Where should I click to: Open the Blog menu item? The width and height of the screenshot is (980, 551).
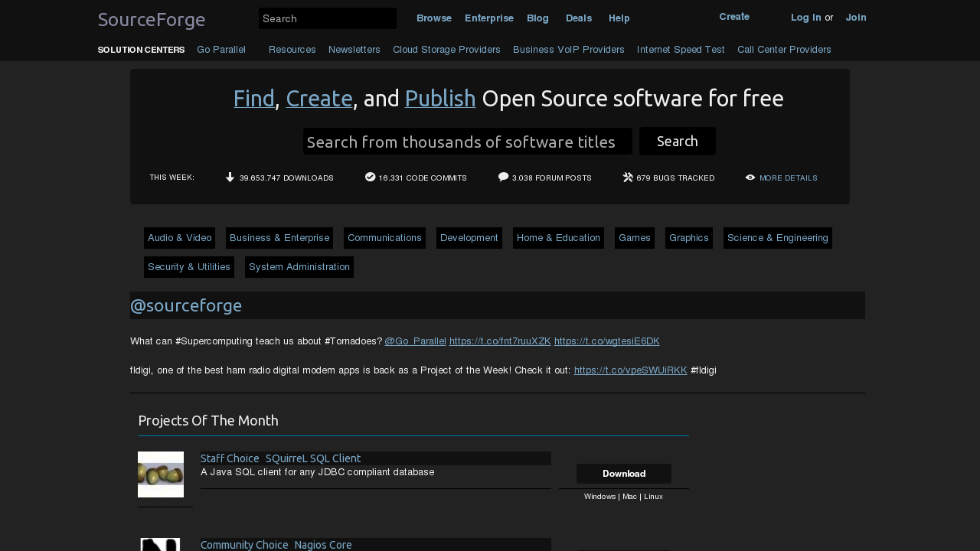[x=537, y=18]
